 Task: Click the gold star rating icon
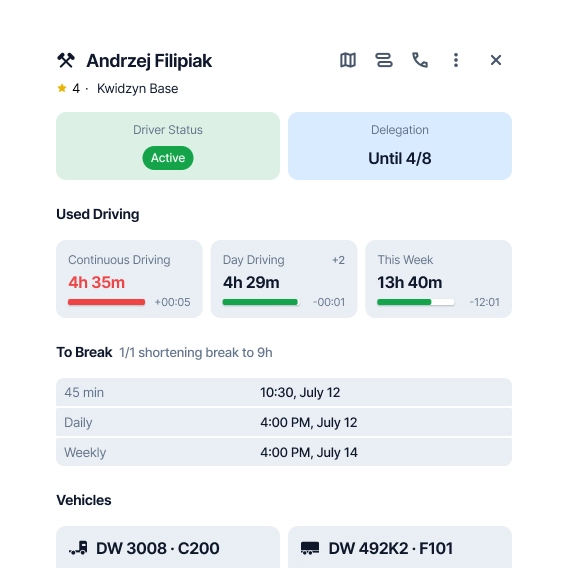click(62, 88)
